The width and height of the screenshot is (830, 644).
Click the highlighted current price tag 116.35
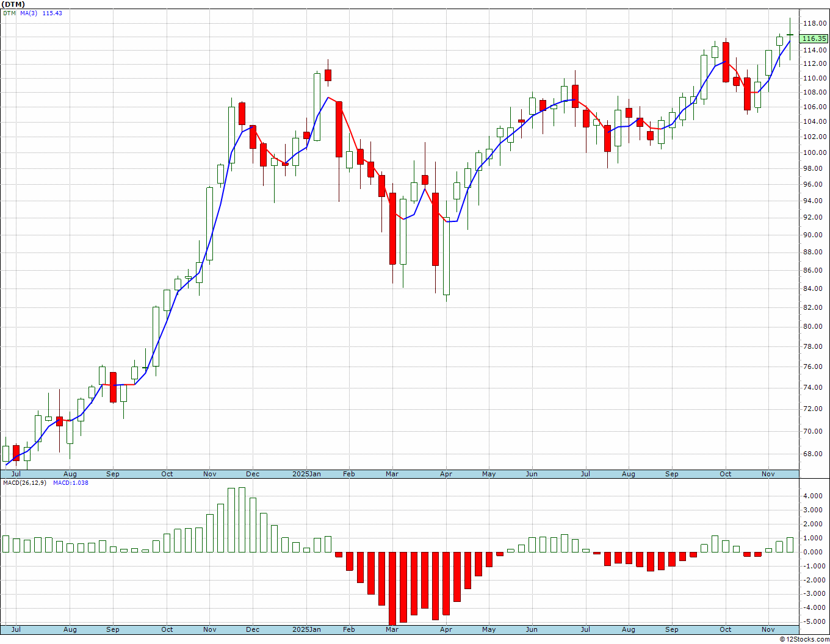point(814,38)
